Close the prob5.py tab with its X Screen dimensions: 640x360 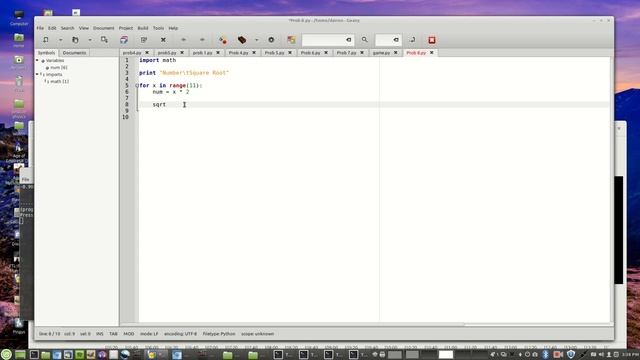click(x=182, y=53)
